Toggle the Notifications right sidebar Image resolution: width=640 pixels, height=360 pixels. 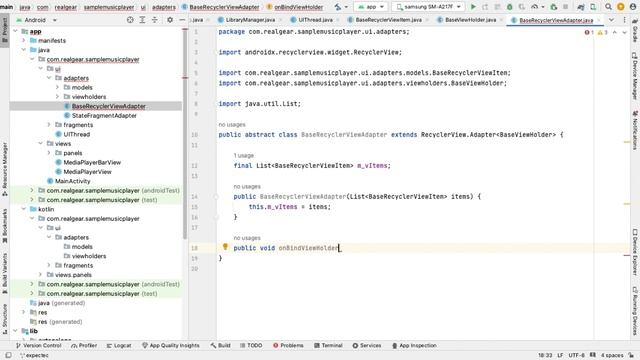tap(635, 130)
